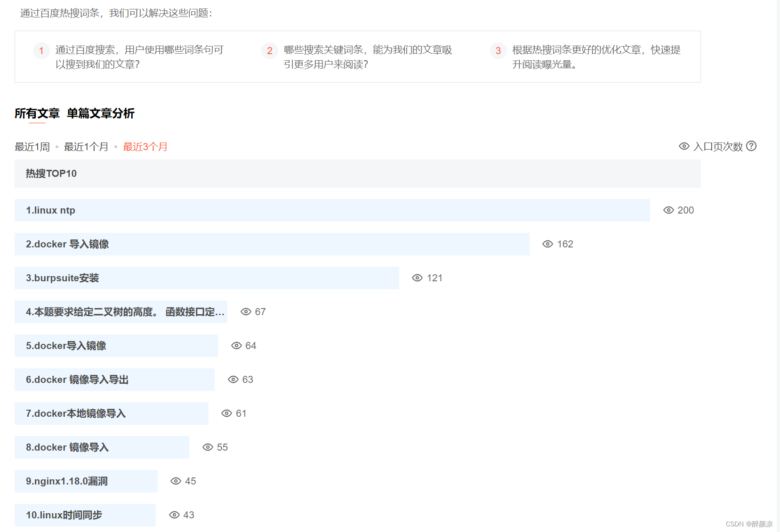
Task: Open hot search term 9.nginx1.18.0漏洞
Action: click(86, 481)
